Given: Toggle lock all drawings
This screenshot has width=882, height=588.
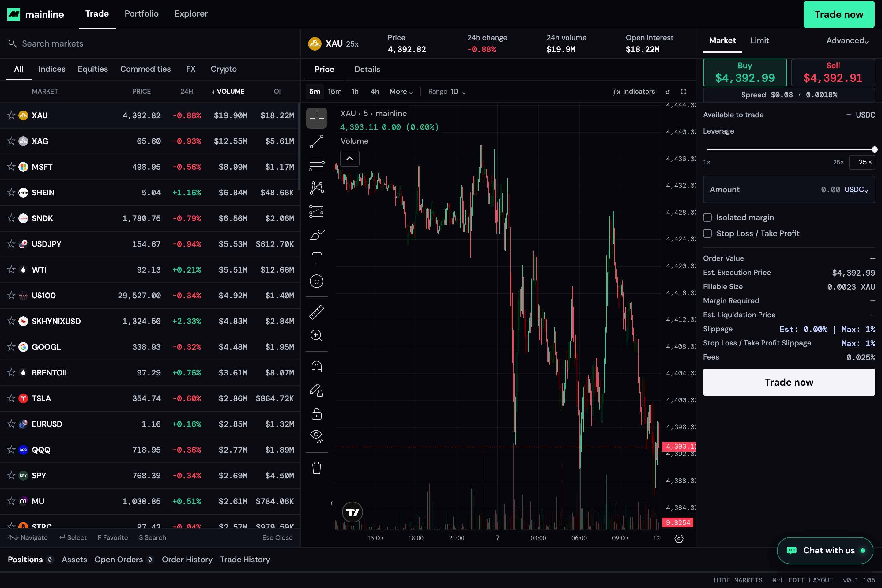Looking at the screenshot, I should (x=316, y=414).
